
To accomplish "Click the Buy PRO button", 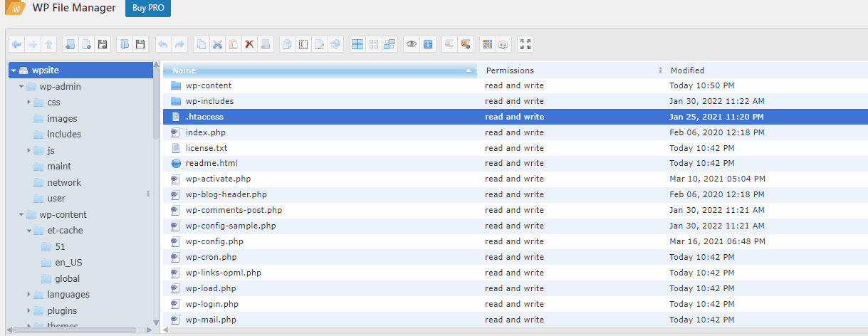I will tap(148, 9).
